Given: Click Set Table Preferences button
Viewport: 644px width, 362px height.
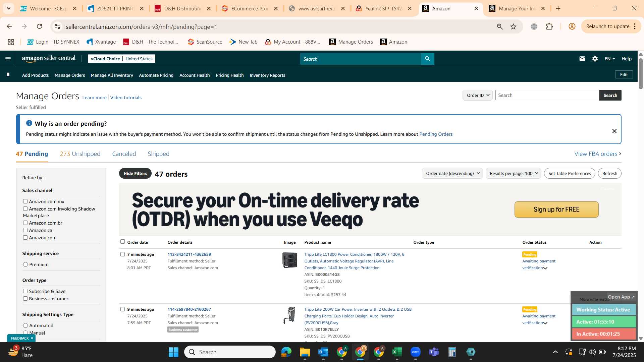Looking at the screenshot, I should coord(570,173).
